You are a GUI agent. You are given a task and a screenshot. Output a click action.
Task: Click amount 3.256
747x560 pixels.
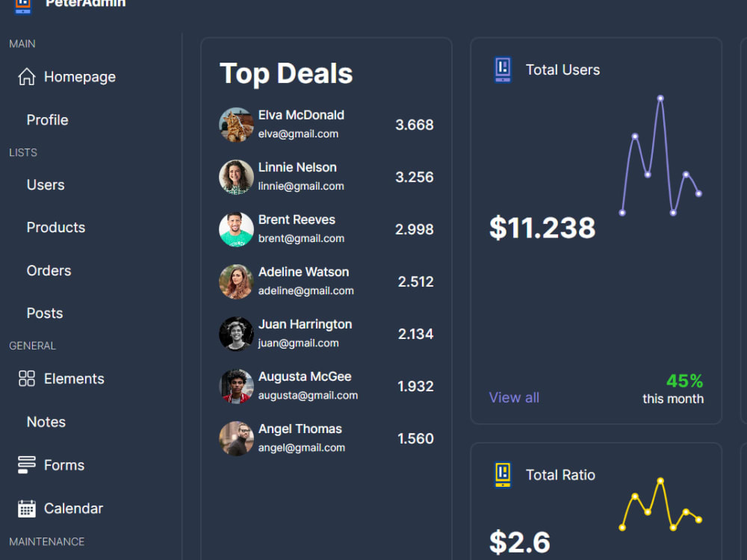click(x=414, y=177)
